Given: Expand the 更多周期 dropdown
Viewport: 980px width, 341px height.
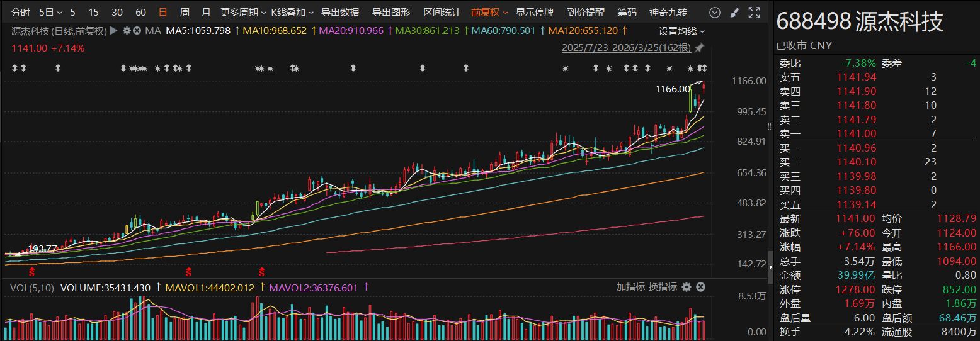Looking at the screenshot, I should [242, 13].
